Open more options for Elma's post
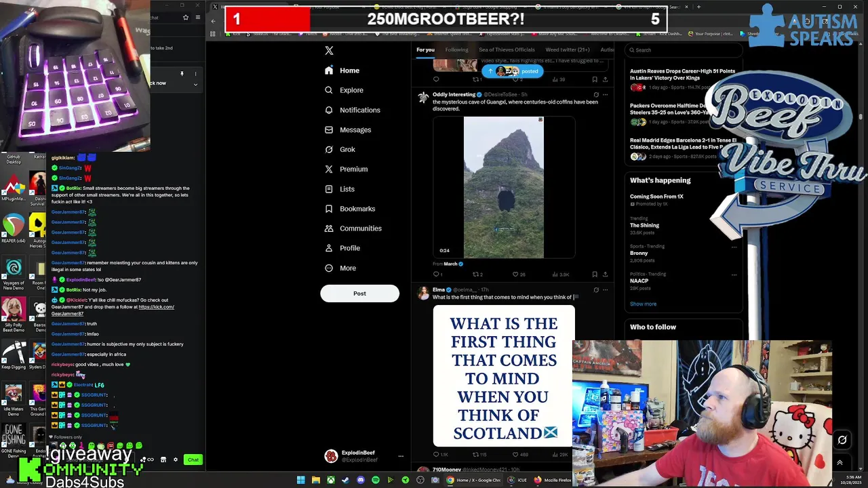The height and width of the screenshot is (488, 868). pos(606,290)
